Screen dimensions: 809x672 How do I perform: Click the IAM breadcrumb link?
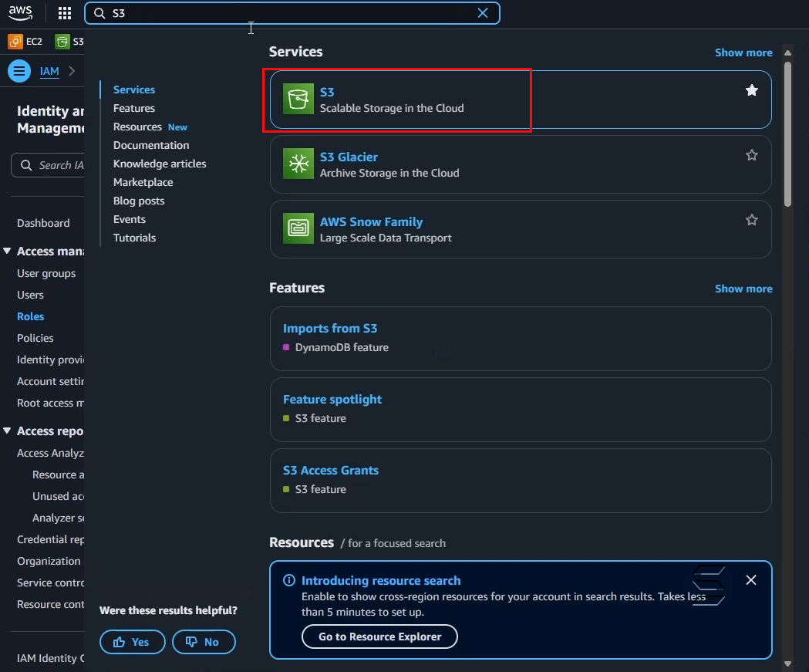pyautogui.click(x=49, y=71)
